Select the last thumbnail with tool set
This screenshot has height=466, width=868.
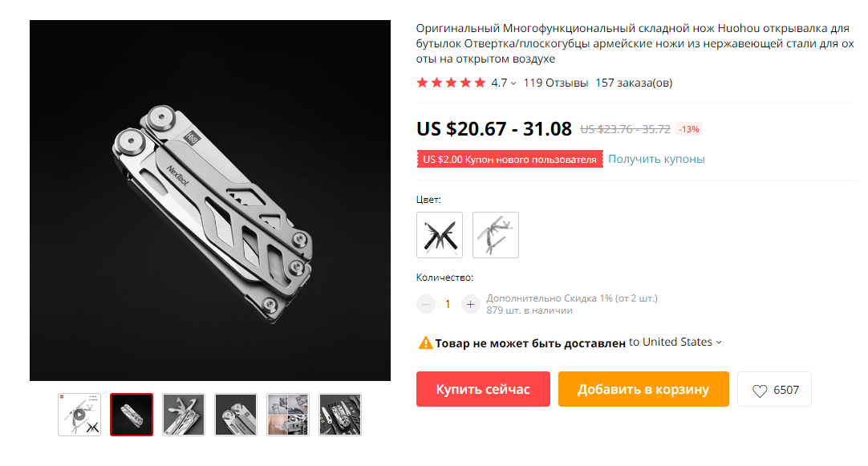tap(340, 415)
